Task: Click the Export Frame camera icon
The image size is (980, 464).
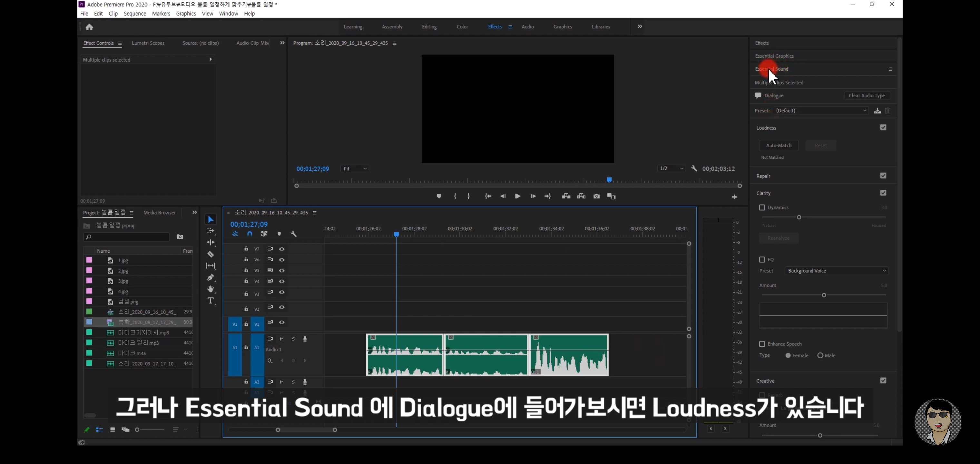Action: 596,196
